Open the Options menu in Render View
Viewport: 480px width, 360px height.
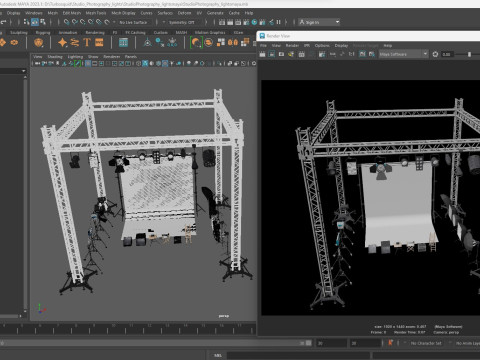[322, 45]
